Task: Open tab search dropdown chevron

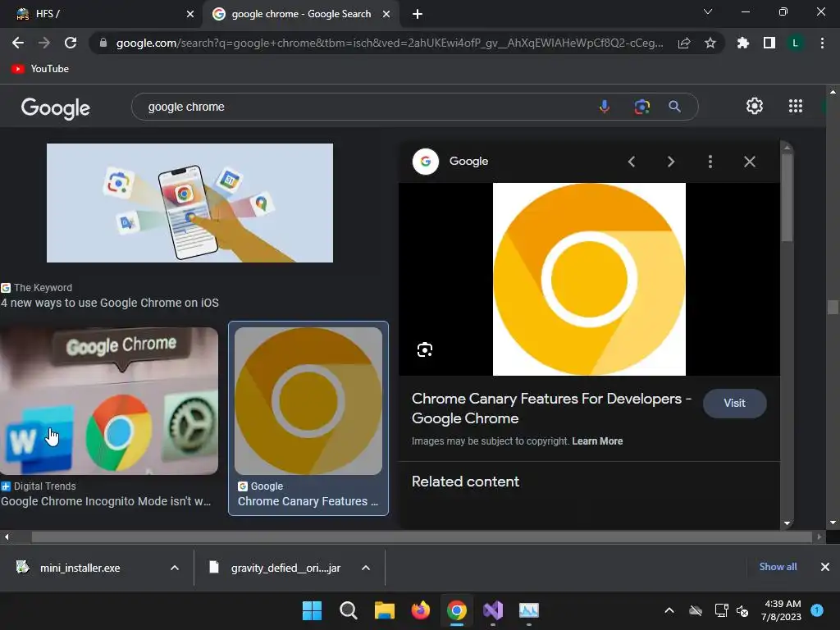Action: (x=708, y=11)
